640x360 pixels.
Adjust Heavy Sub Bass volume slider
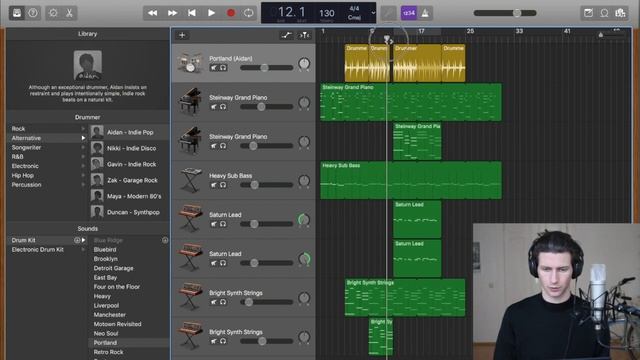click(267, 185)
